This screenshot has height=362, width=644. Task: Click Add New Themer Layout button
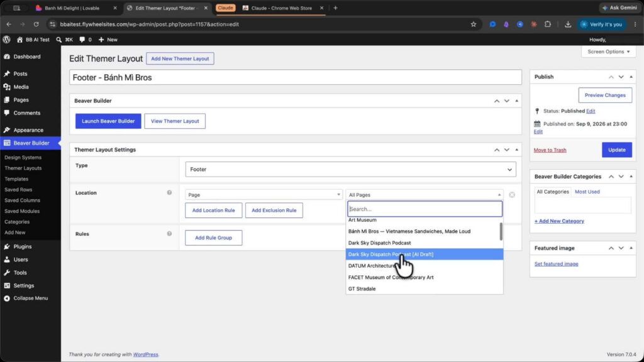click(180, 58)
